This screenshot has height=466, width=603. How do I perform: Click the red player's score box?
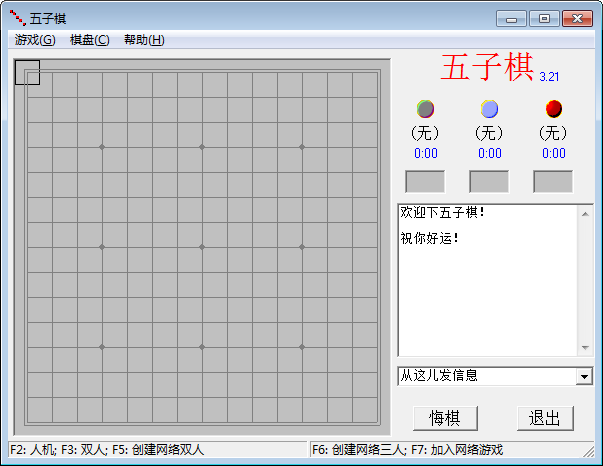[x=553, y=181]
